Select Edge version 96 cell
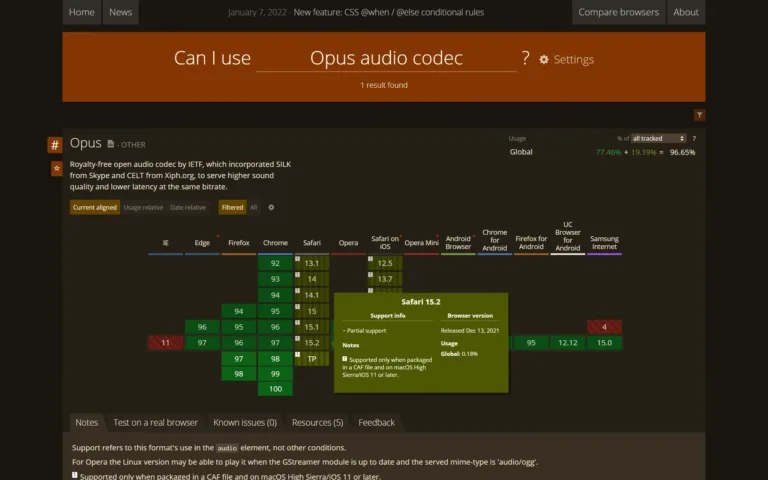Viewport: 768px width, 480px height. pos(202,327)
